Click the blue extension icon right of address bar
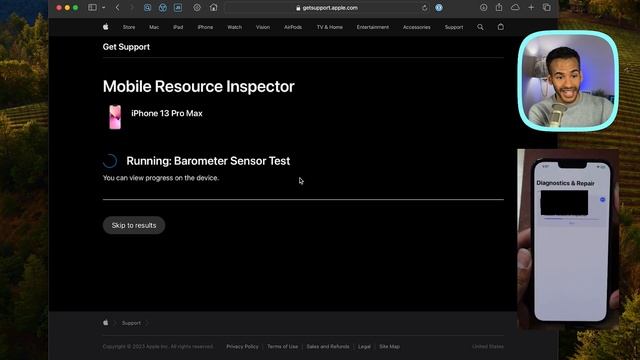The height and width of the screenshot is (360, 640). [x=439, y=8]
